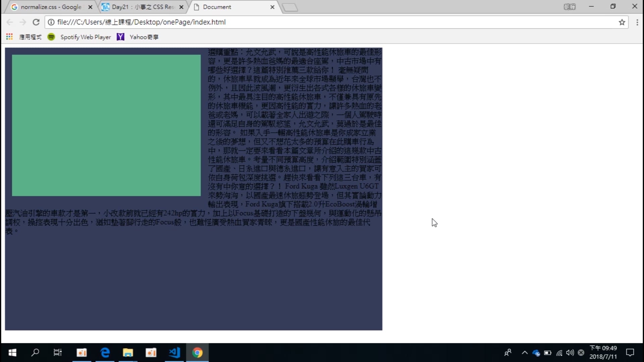Click the volume speaker tray icon
The height and width of the screenshot is (362, 644).
[570, 353]
